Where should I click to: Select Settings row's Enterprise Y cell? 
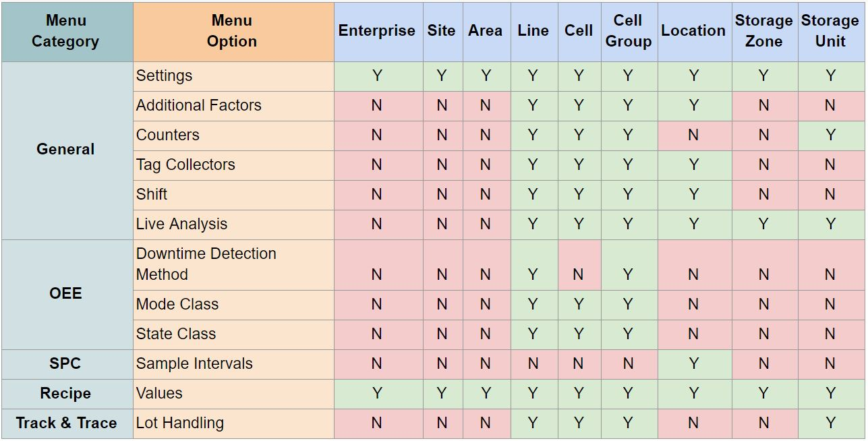[x=376, y=76]
